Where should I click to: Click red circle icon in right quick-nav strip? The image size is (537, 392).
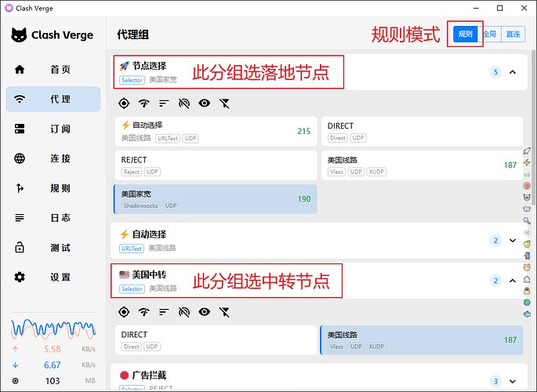527,186
